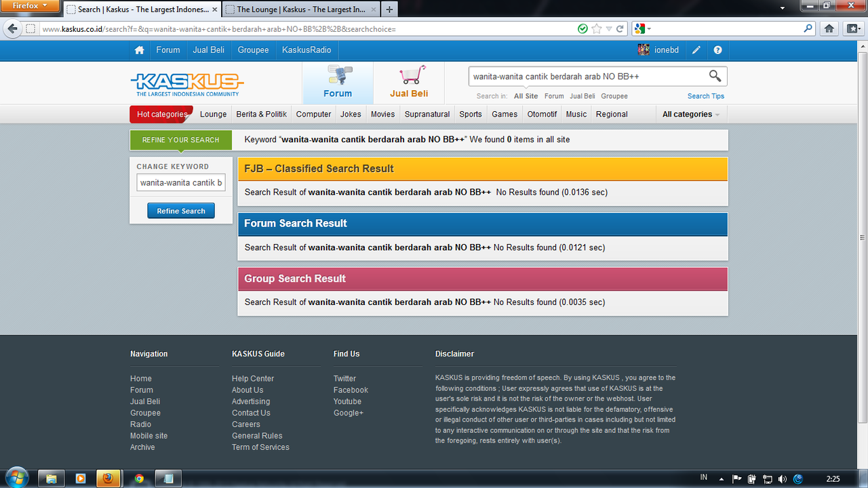Viewport: 868px width, 488px height.
Task: Open Windows Explorer from the taskbar
Action: click(51, 479)
